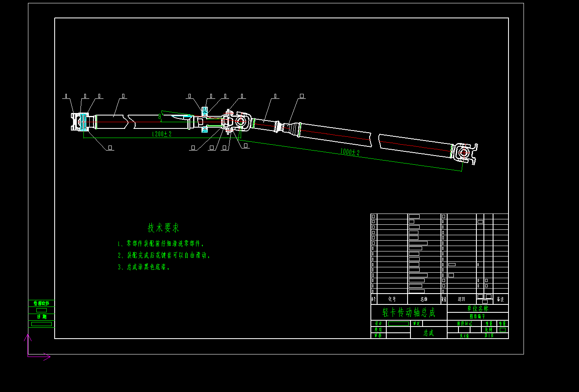Select the 轻卡传动轴总成 drawing title

click(409, 312)
